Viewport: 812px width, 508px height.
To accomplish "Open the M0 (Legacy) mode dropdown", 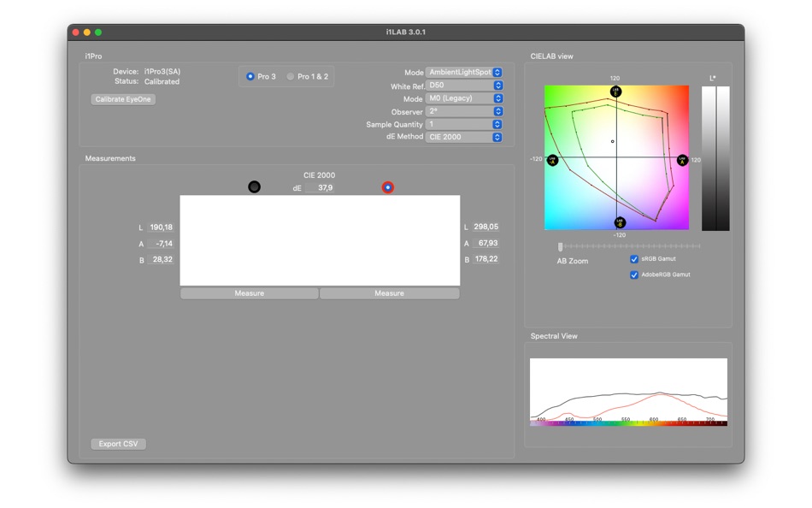I will tap(463, 98).
